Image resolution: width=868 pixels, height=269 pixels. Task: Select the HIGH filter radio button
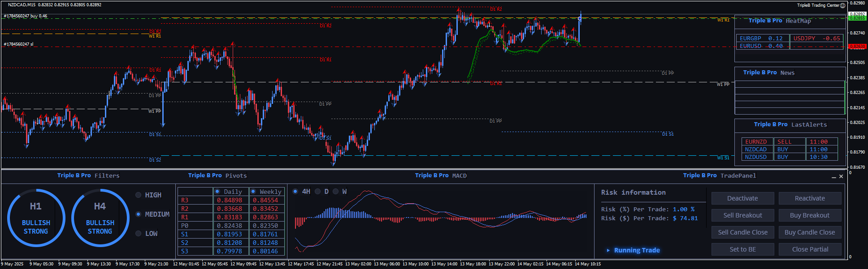(139, 195)
